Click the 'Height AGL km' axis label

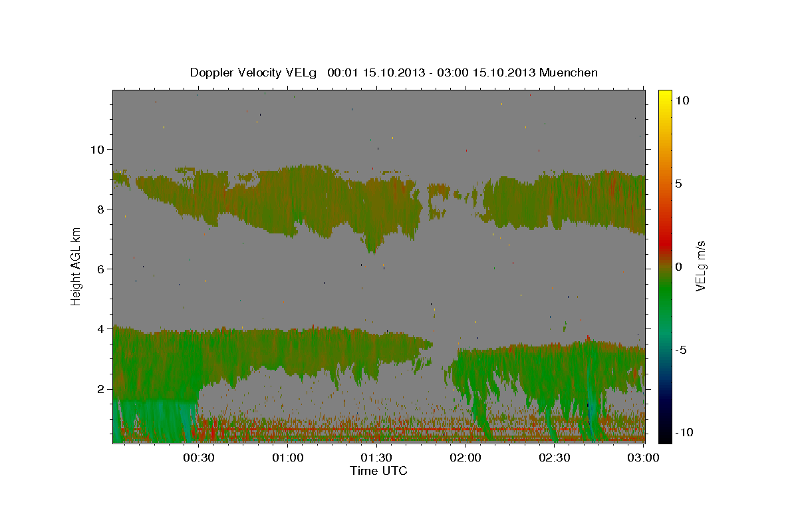pyautogui.click(x=76, y=266)
